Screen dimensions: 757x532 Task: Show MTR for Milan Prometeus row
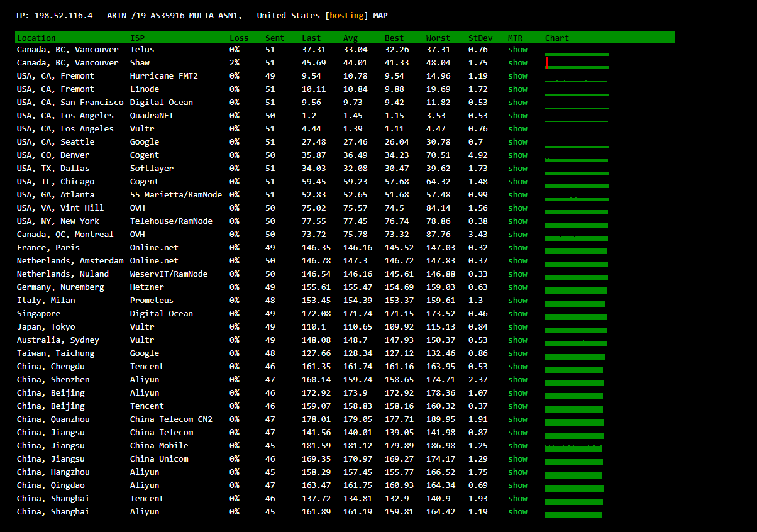pos(517,300)
